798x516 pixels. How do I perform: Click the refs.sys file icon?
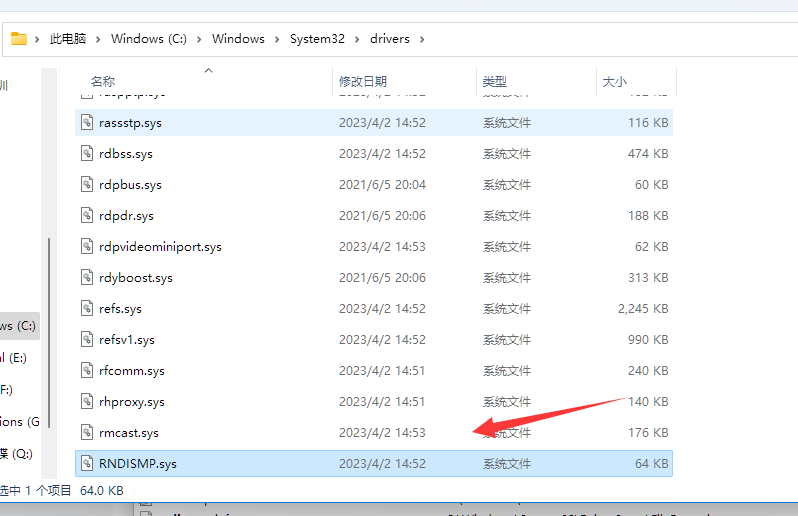87,308
